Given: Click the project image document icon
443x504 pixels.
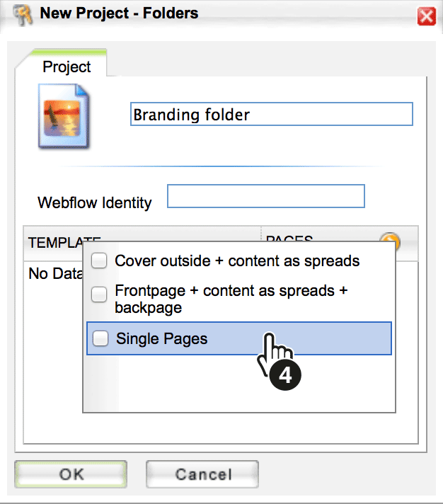Looking at the screenshot, I should [64, 116].
